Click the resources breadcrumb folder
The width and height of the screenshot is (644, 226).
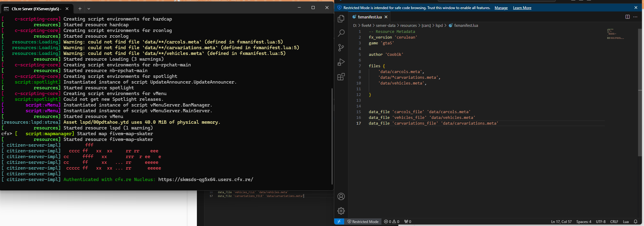click(408, 25)
